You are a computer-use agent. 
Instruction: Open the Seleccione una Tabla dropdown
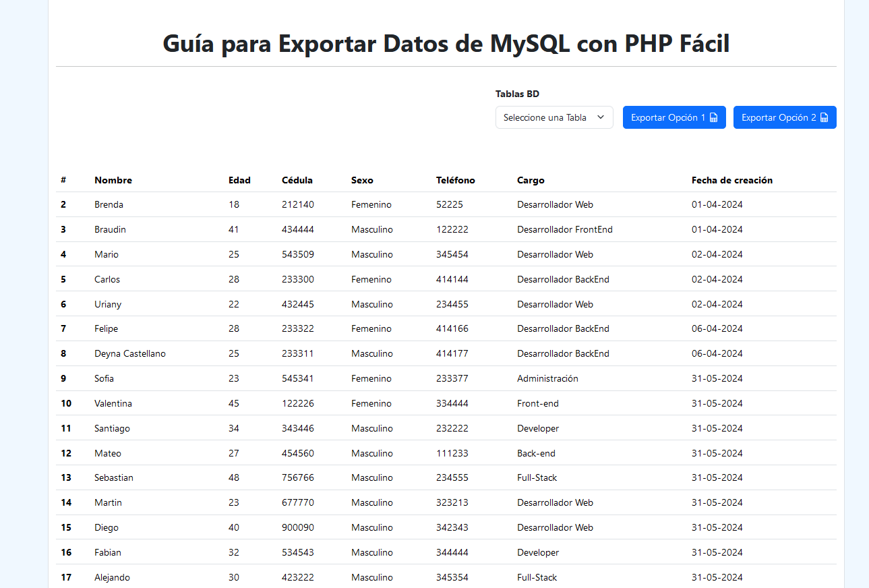point(554,117)
